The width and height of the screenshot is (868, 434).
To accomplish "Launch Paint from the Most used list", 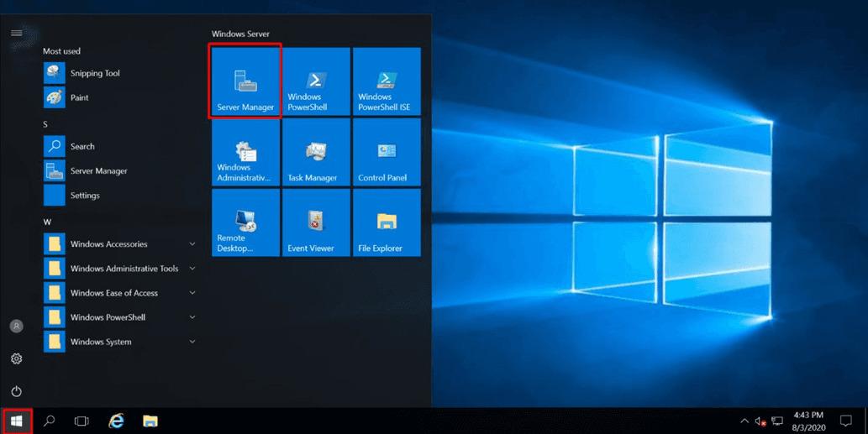I will click(x=120, y=97).
